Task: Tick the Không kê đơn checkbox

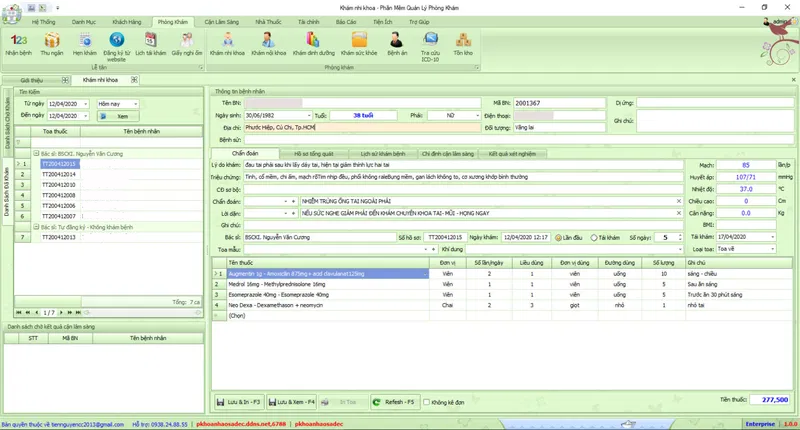Action: click(426, 402)
